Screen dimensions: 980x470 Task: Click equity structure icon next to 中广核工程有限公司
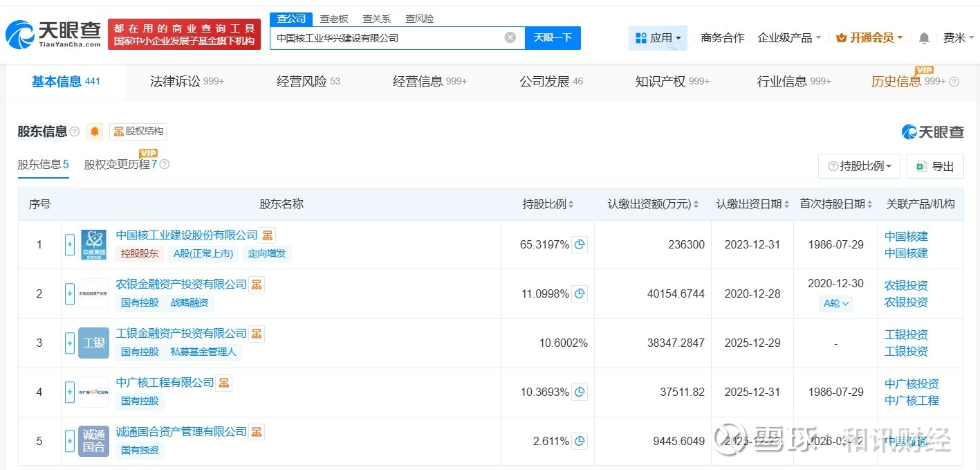coord(223,383)
